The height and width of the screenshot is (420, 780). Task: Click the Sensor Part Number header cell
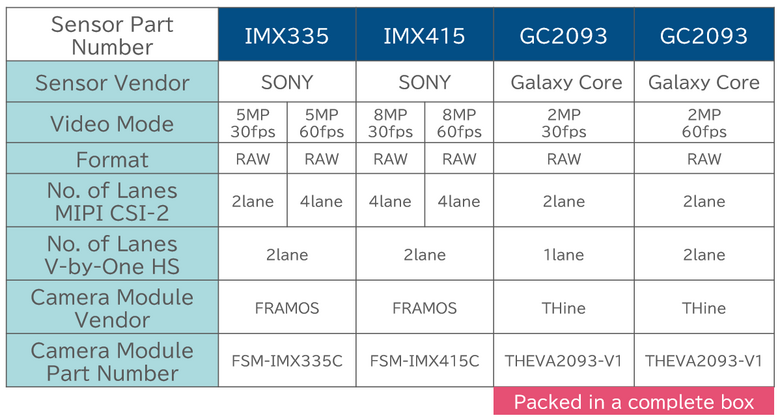pyautogui.click(x=112, y=36)
